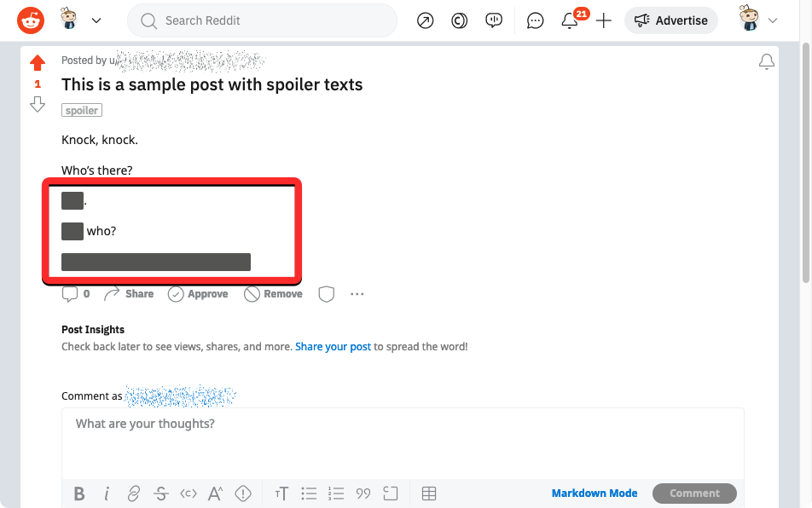
Task: Reveal the spoiler before 'who?'
Action: click(72, 231)
